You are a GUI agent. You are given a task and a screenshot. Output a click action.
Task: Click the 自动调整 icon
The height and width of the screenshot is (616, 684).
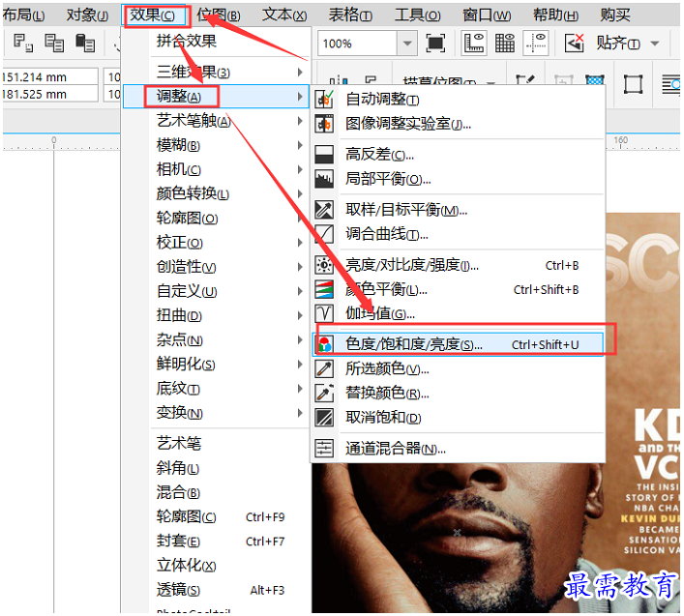324,100
